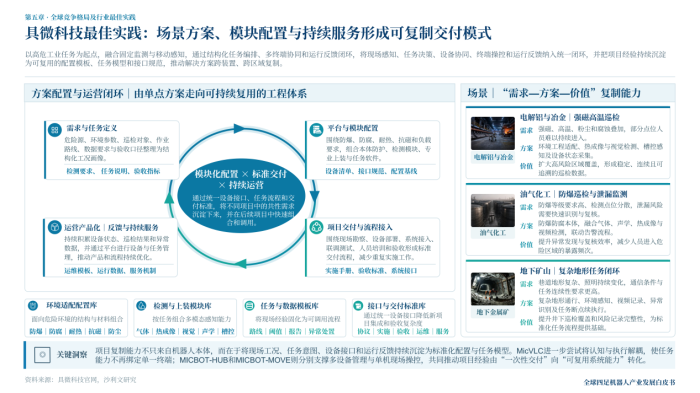This screenshot has width=700, height=393.
Task: Click the 任务与数据模板库 title
Action: (x=289, y=306)
